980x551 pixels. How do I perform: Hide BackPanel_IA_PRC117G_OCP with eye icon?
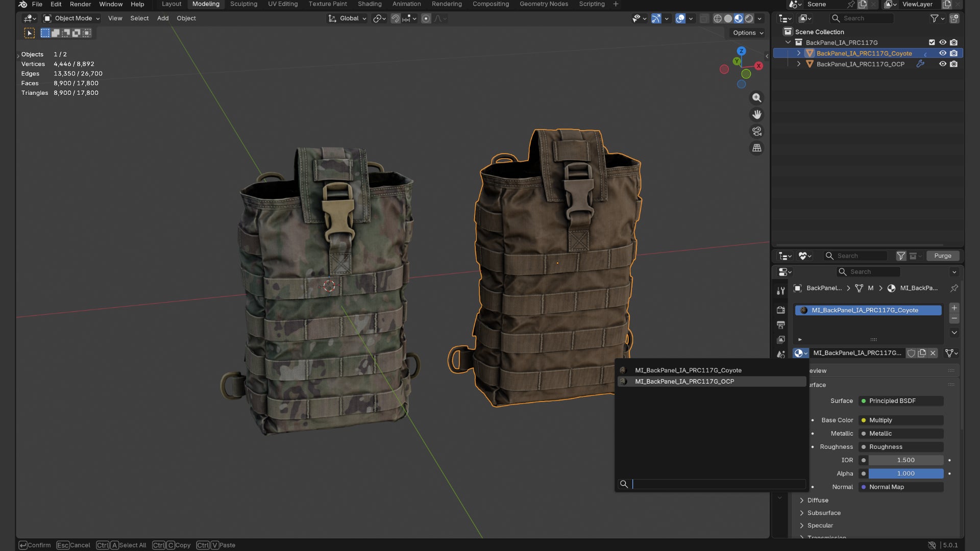943,64
